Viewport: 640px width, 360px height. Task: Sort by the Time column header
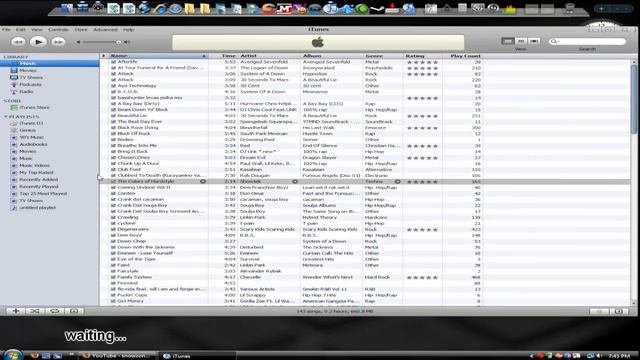click(223, 56)
